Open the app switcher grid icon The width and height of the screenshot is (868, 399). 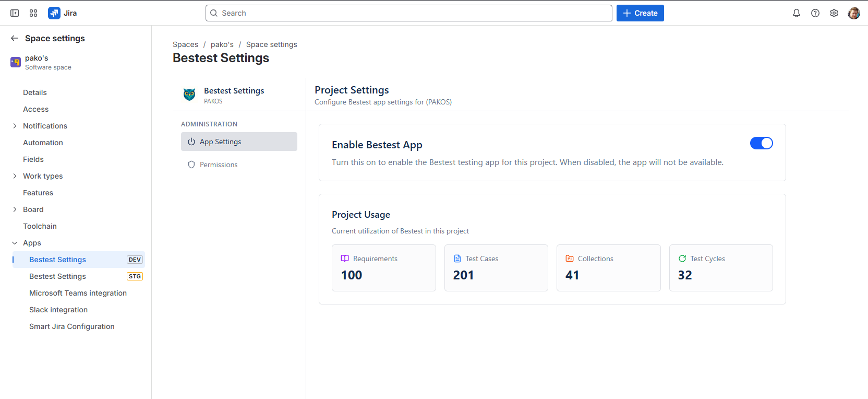tap(33, 13)
